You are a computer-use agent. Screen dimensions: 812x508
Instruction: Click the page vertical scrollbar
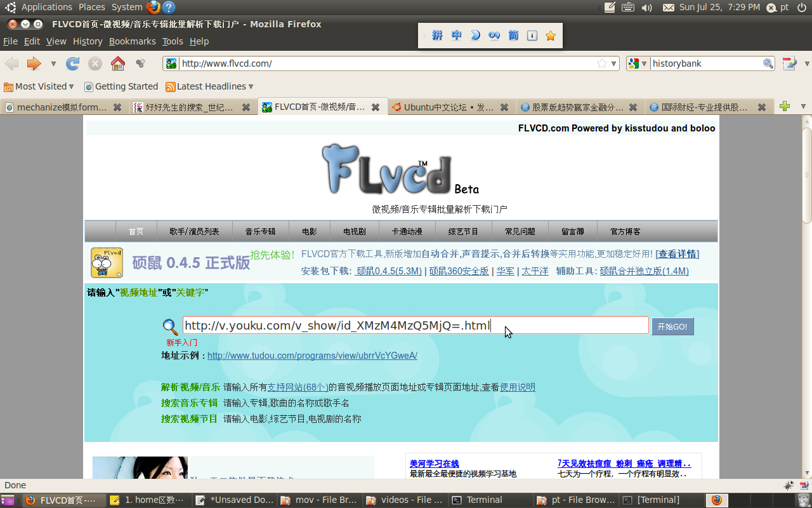pos(807,175)
